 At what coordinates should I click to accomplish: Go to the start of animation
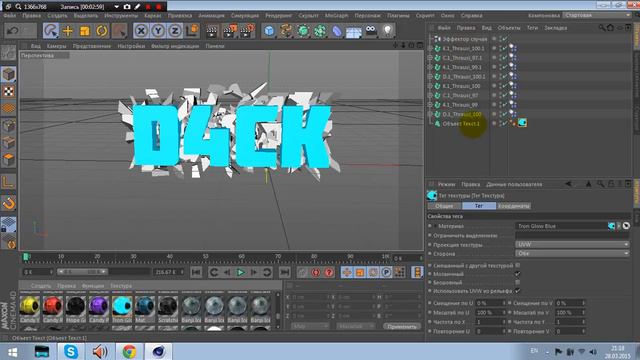tap(196, 272)
